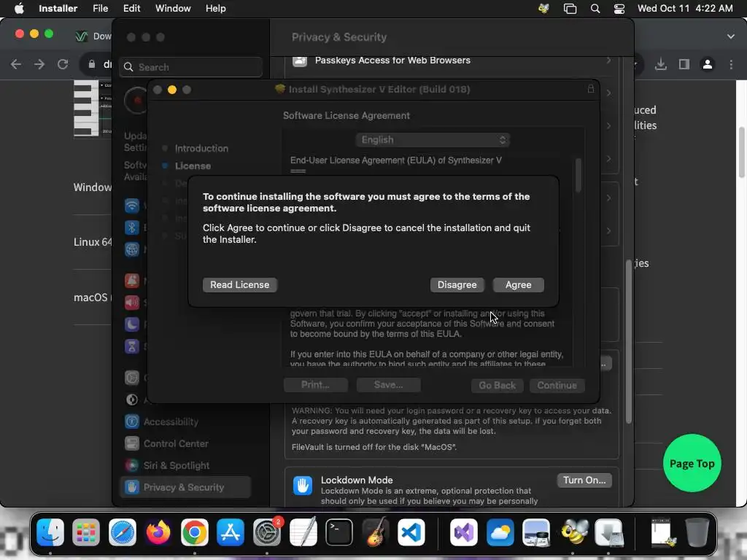The height and width of the screenshot is (560, 747).
Task: Open the browser profile avatar
Action: click(708, 64)
